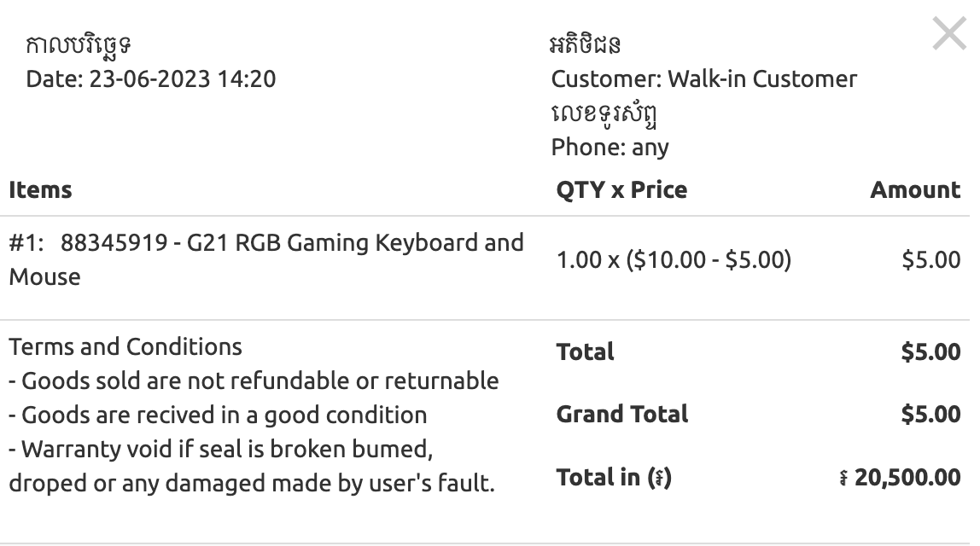Click the 'not refundable or returnable' term line
980x546 pixels.
click(254, 381)
